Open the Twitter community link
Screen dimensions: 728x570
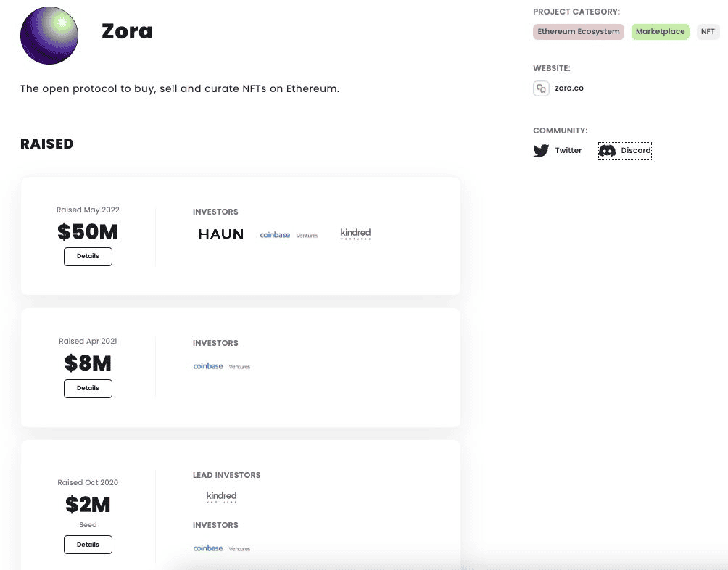click(568, 151)
